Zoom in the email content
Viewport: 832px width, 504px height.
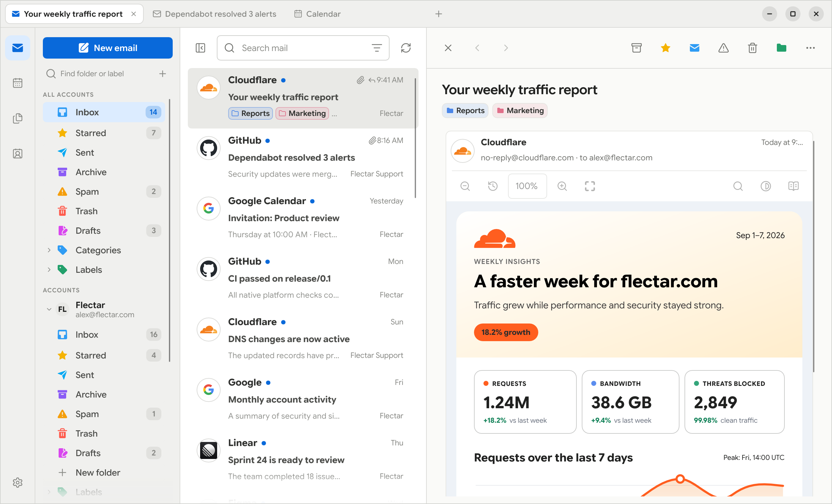[x=562, y=186]
